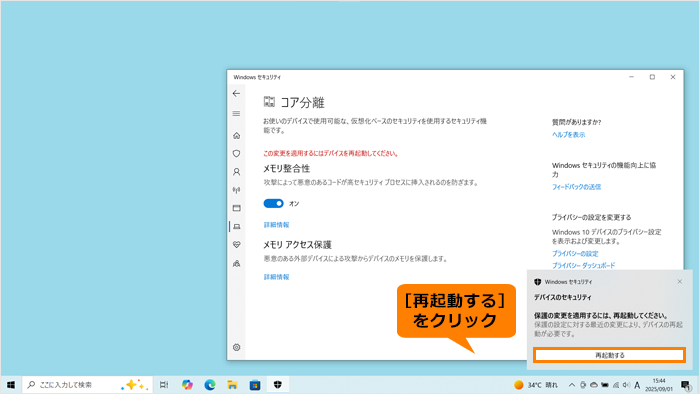Open Virus & threat protection shield icon
700x394 pixels.
237,153
